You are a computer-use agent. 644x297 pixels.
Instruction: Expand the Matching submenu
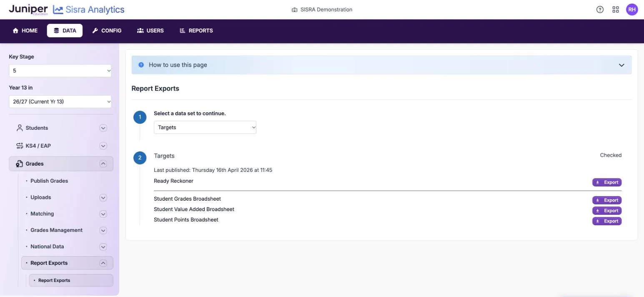pos(103,214)
